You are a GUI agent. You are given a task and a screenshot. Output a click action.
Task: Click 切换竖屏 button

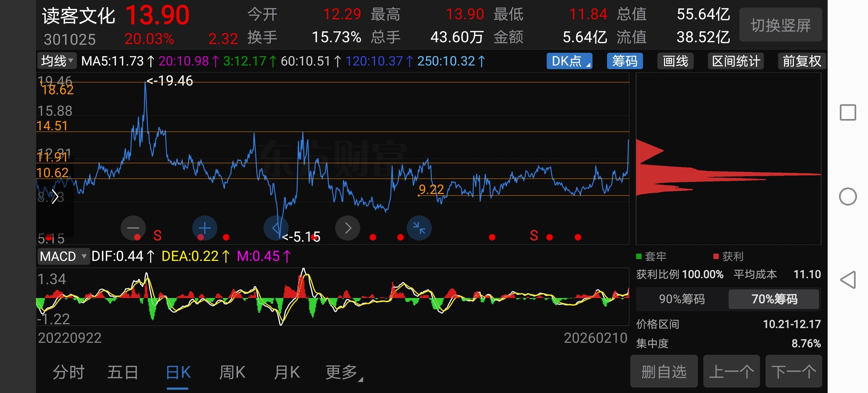click(781, 25)
